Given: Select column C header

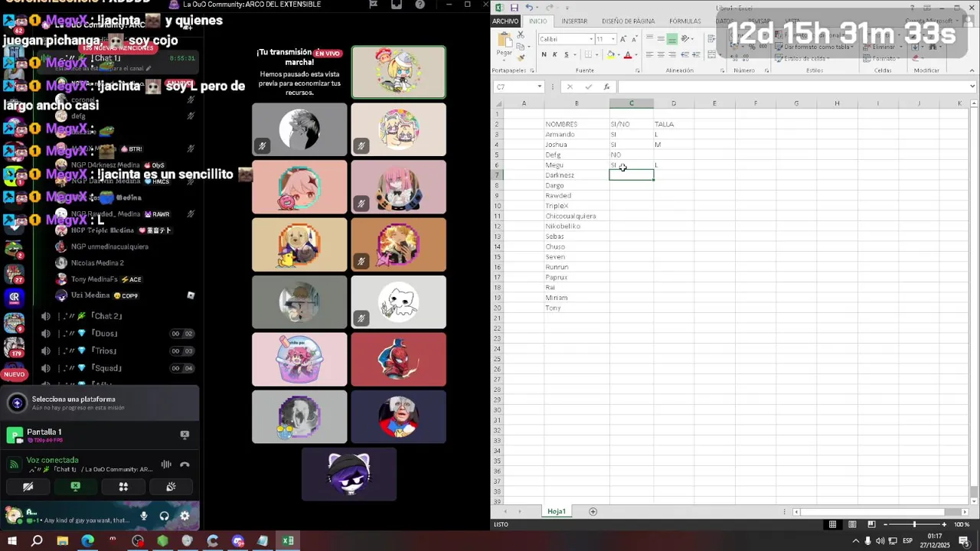Looking at the screenshot, I should (632, 103).
